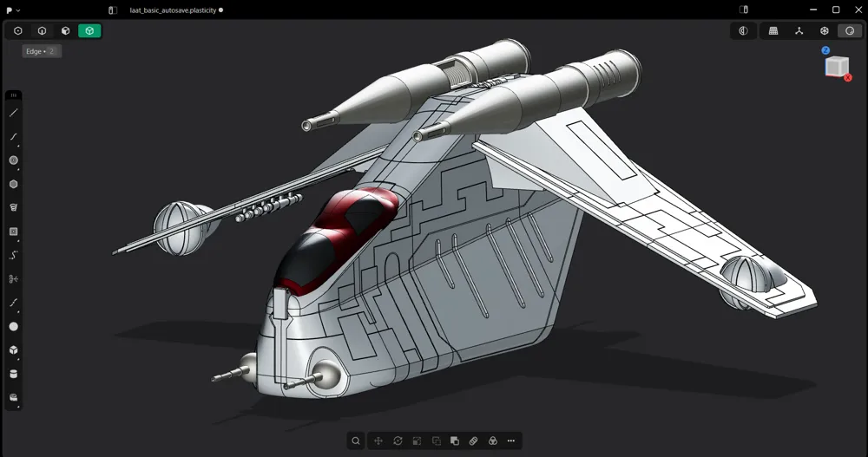Select the last tool in left toolbar
Image resolution: width=868 pixels, height=457 pixels.
[14, 397]
